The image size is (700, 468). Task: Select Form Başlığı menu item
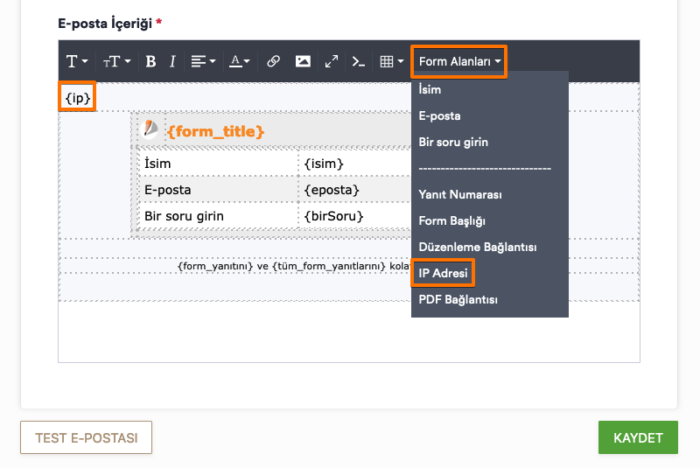pyautogui.click(x=490, y=221)
